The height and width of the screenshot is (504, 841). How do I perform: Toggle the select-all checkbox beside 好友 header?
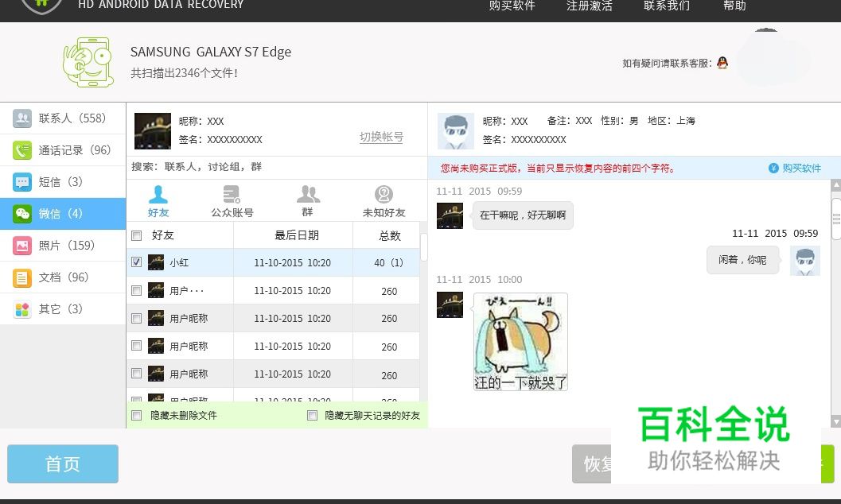137,235
